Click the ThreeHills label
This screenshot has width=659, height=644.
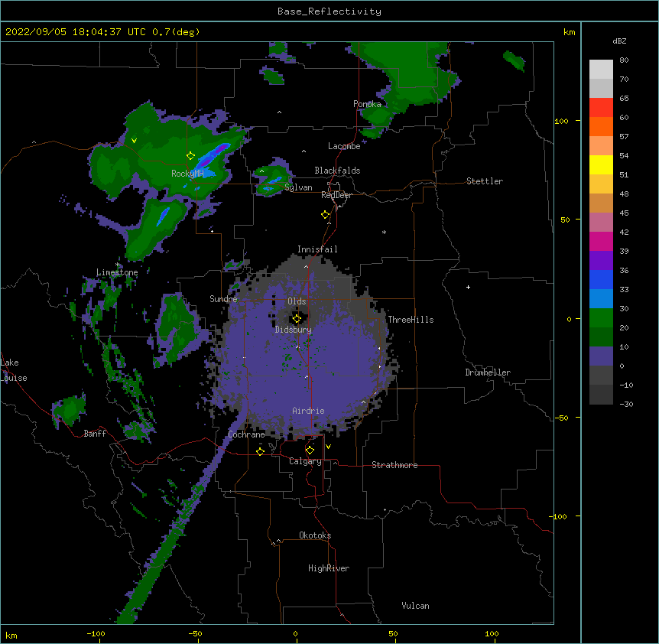pos(411,320)
